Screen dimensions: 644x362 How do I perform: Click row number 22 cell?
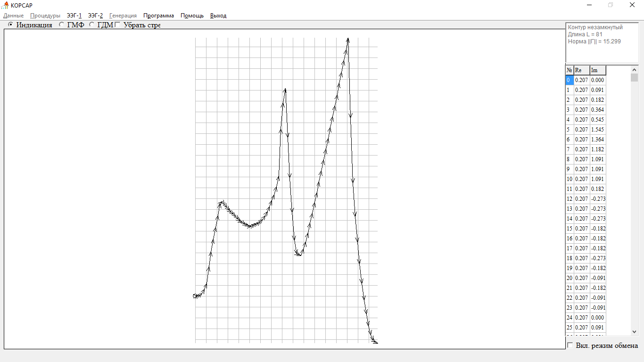pos(570,298)
